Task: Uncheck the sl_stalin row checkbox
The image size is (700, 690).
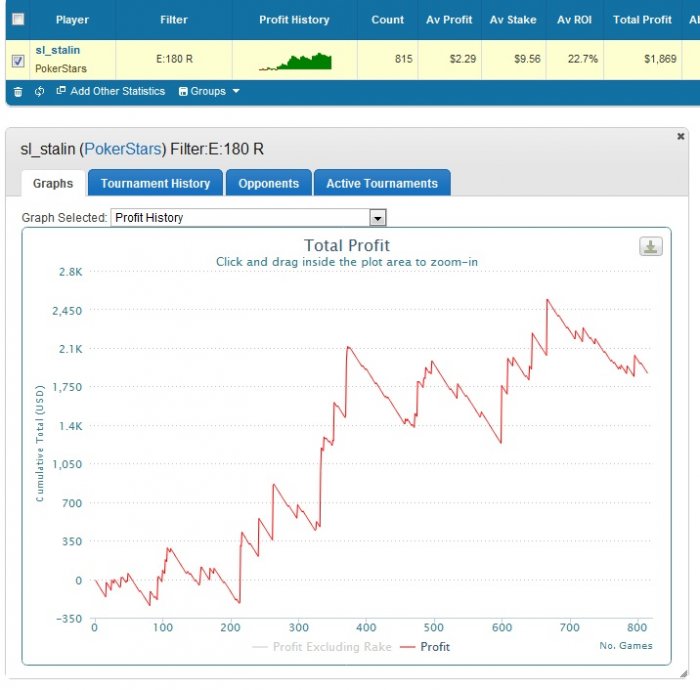Action: 18,61
